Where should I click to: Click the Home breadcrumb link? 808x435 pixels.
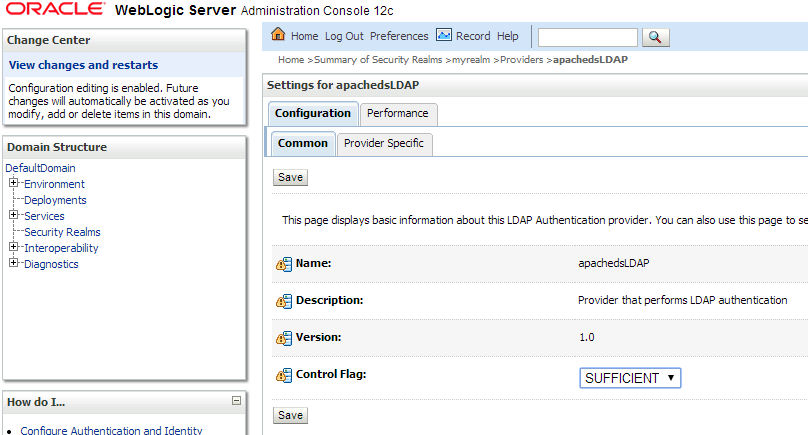[291, 60]
